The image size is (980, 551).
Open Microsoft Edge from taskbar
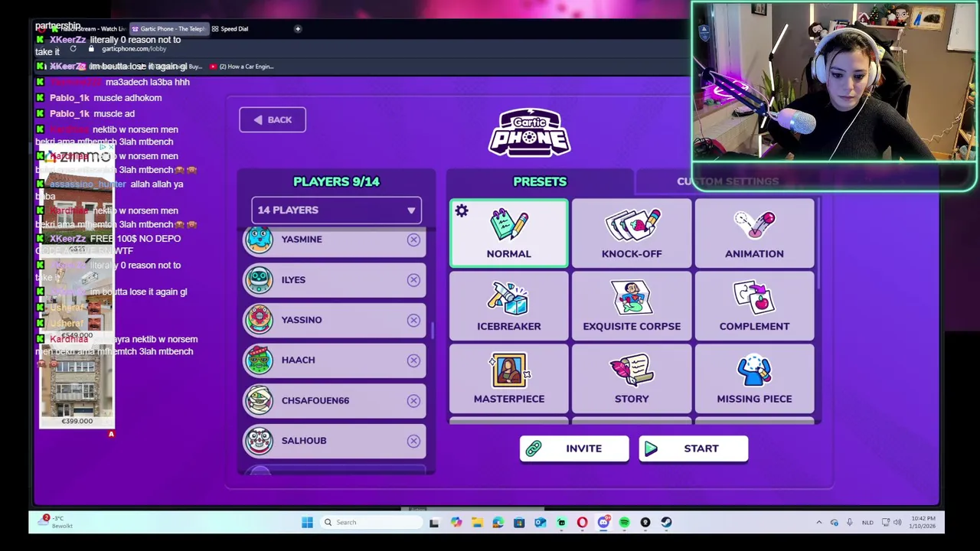498,523
